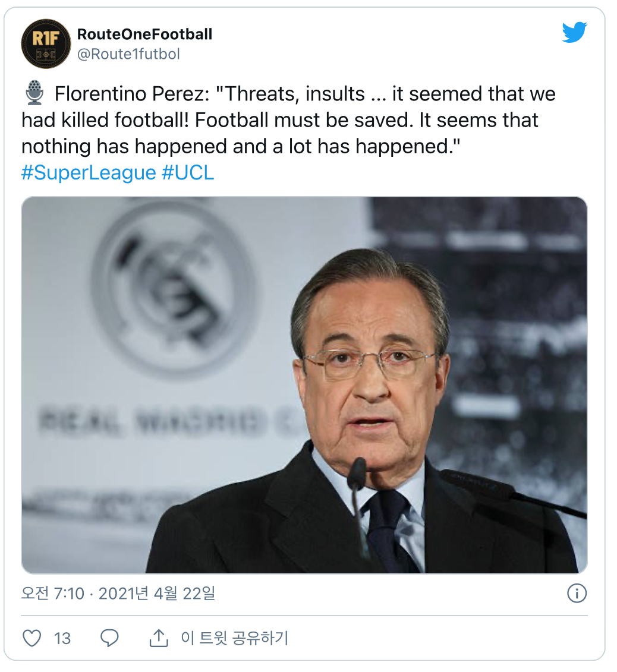The image size is (617, 672).
Task: Click the microphone emoji in the tweet
Action: click(x=34, y=94)
